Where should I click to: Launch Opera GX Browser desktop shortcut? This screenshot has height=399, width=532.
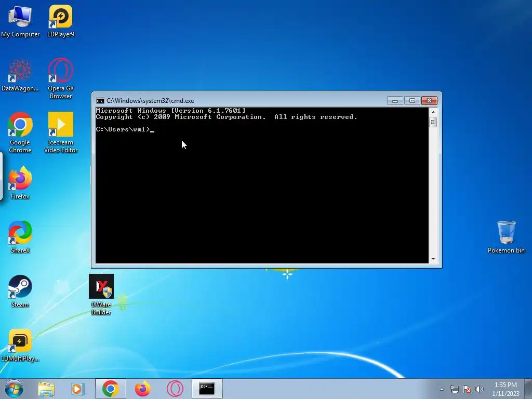click(60, 78)
